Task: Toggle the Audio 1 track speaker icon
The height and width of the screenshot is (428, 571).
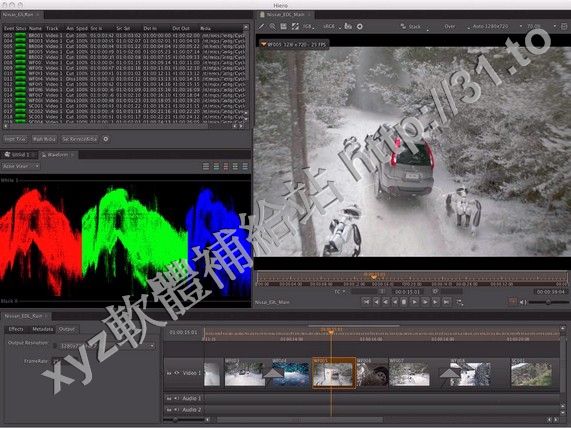Action: coord(176,398)
